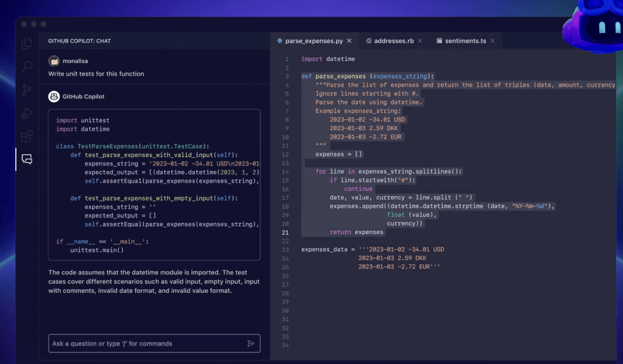Open the Run and Debug panel
The height and width of the screenshot is (364, 623).
[26, 112]
